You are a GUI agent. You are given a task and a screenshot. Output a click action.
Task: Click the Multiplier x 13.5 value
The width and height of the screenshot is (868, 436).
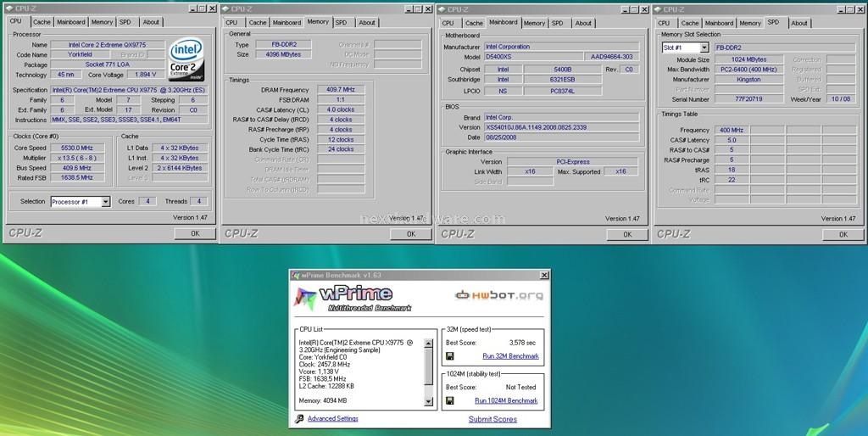click(x=77, y=158)
